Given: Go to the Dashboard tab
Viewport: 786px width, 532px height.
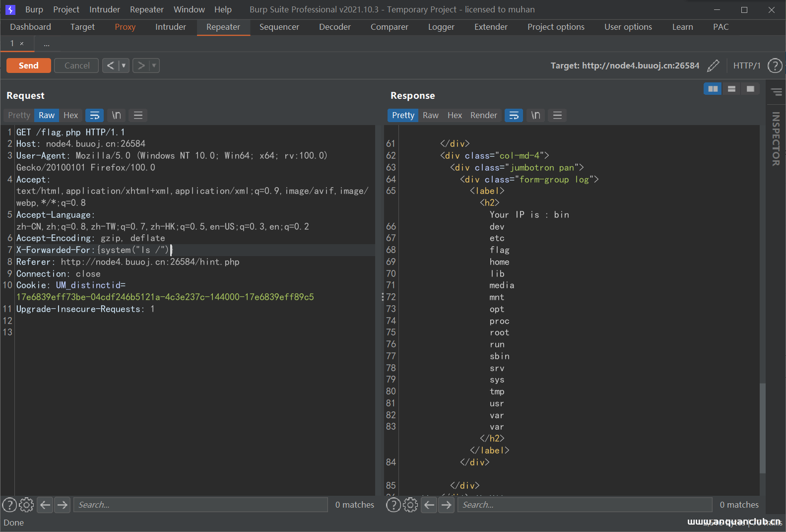Looking at the screenshot, I should [x=30, y=27].
